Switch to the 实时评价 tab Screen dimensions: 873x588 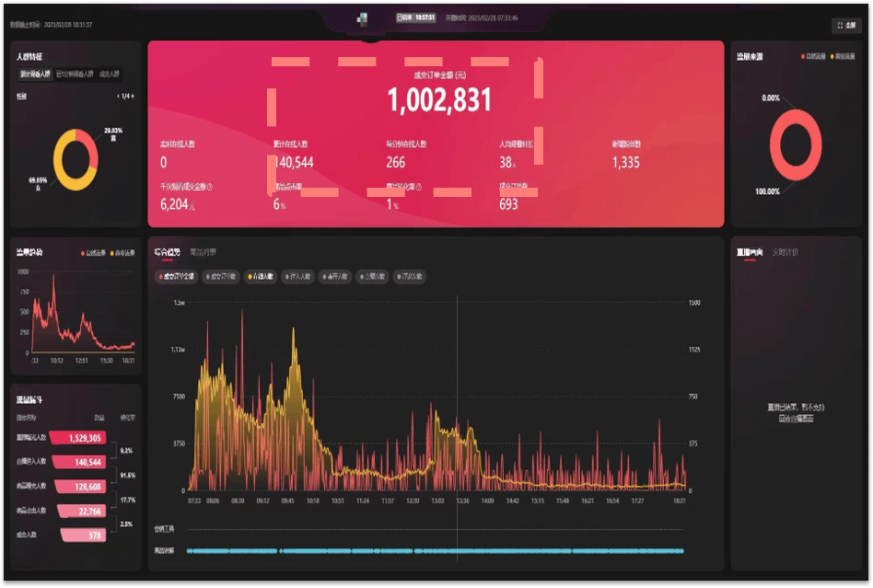click(785, 251)
